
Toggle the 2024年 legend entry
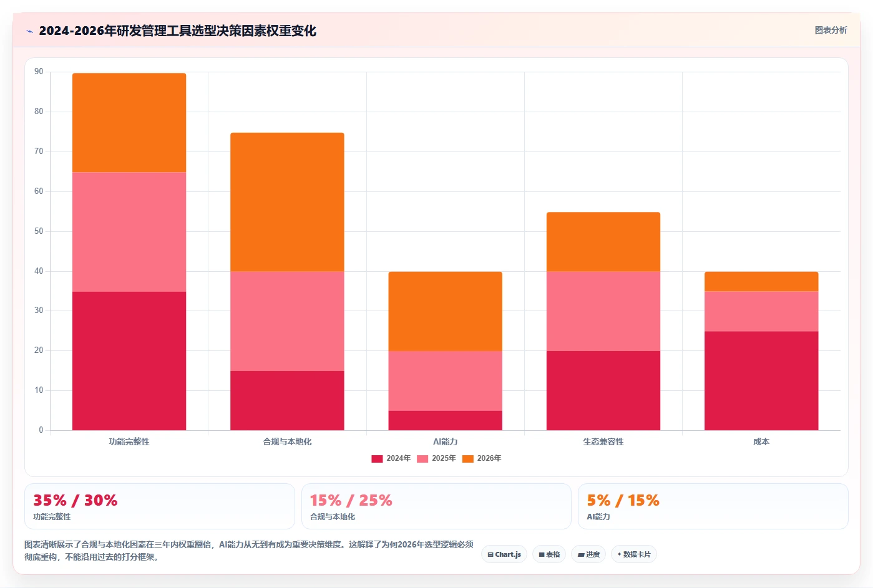[391, 458]
